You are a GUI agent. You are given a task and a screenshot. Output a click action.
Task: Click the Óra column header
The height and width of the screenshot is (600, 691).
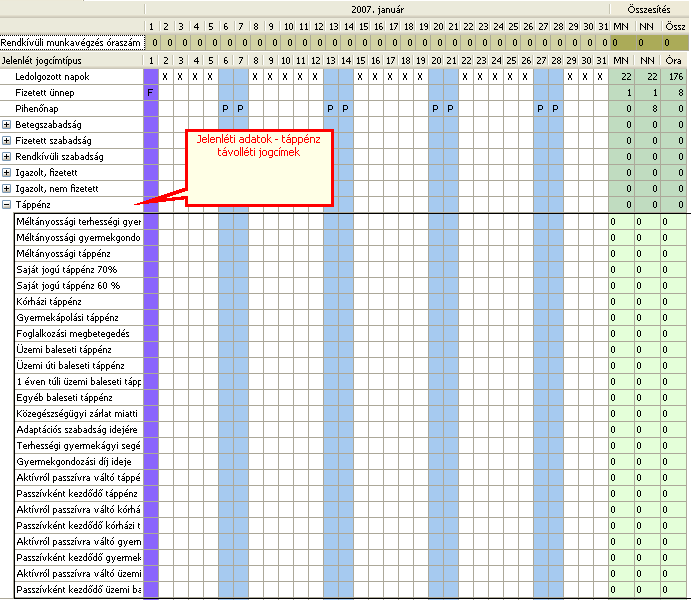674,60
